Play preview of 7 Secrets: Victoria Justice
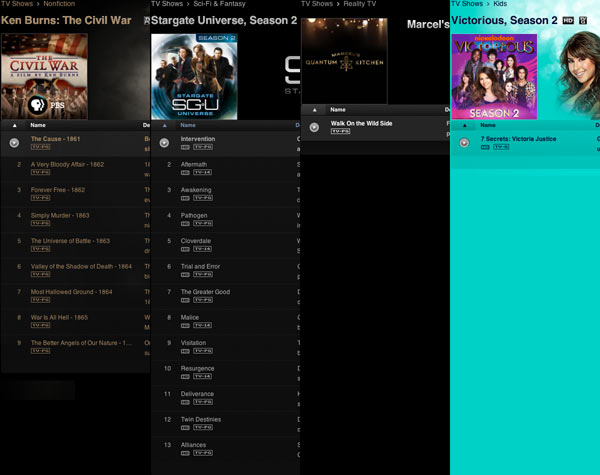600x475 pixels. pos(464,143)
